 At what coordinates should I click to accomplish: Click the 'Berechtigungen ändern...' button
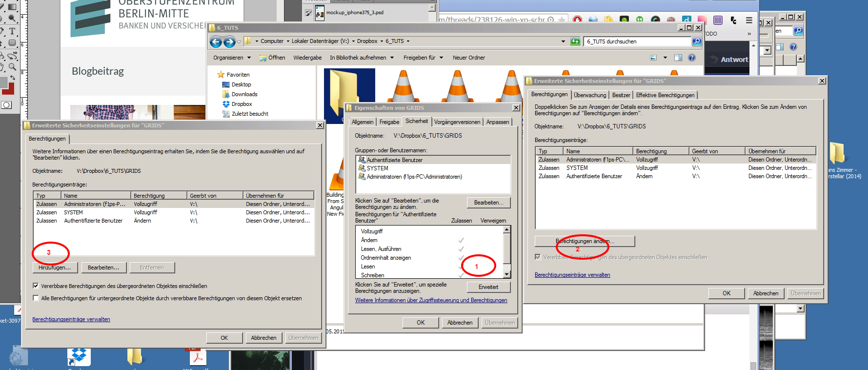(x=585, y=241)
